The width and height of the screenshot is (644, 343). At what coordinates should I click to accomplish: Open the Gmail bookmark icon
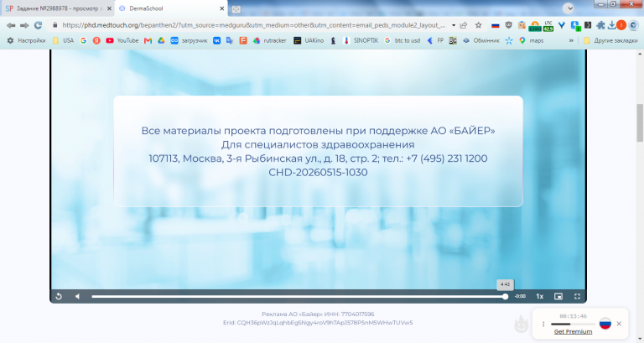[x=148, y=40]
